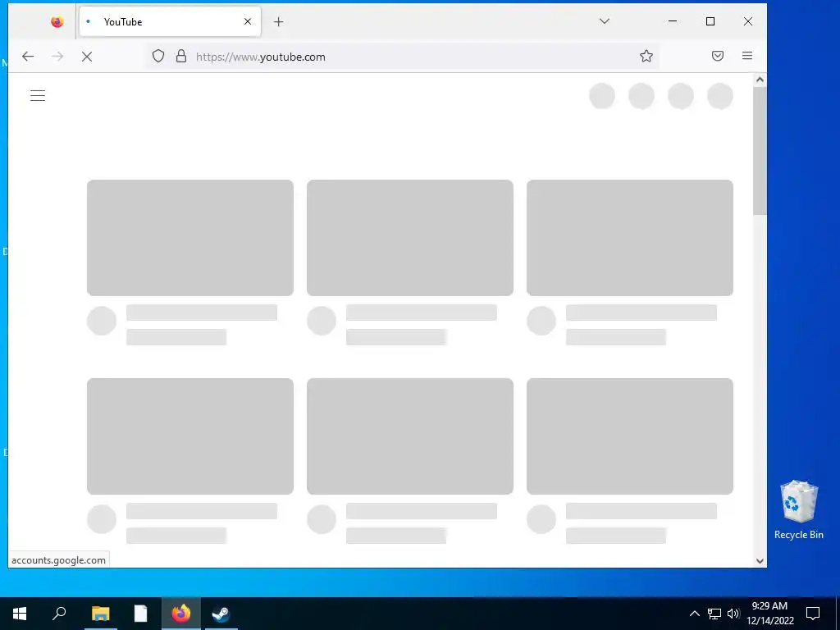Open the Windows Start menu

pos(20,614)
